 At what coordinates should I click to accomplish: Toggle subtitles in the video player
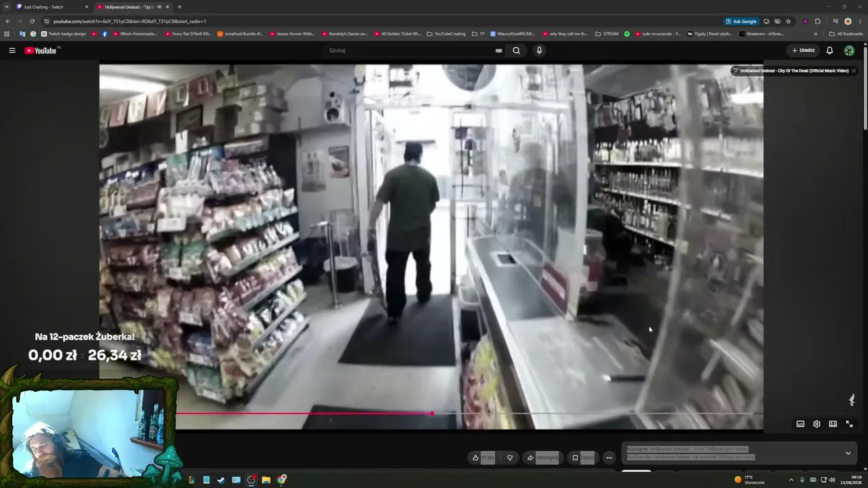800,424
